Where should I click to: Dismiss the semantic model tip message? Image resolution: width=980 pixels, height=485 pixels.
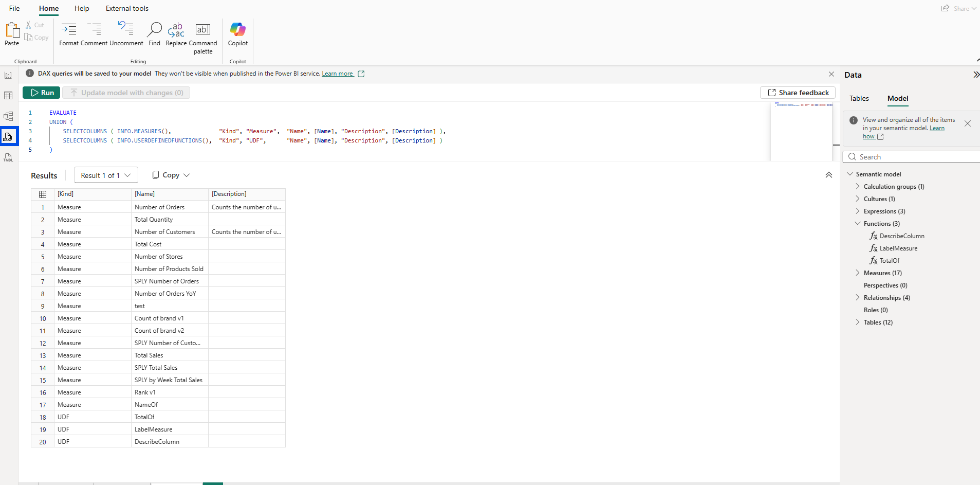pos(968,123)
